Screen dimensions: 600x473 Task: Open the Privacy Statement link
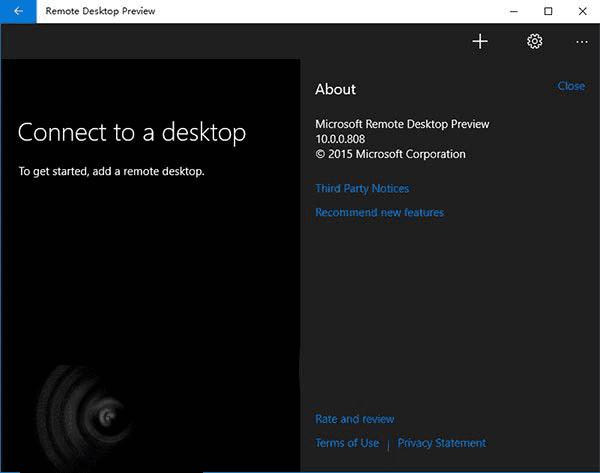click(441, 443)
